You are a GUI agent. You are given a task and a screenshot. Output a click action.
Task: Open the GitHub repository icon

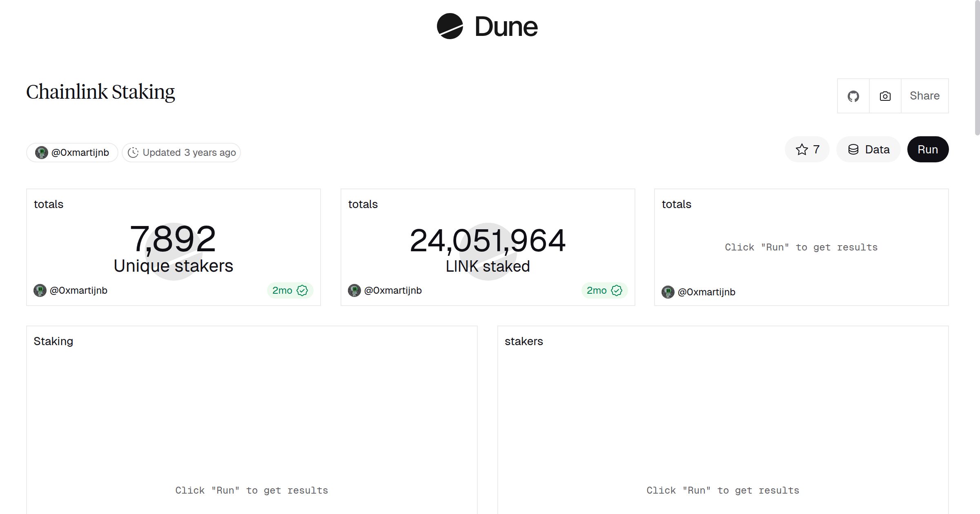click(853, 95)
